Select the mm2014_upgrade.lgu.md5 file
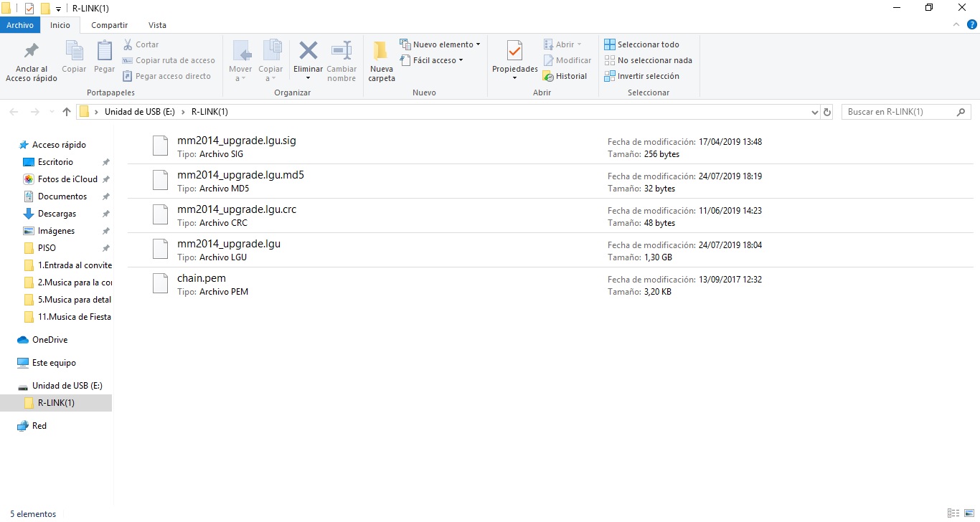 [x=550, y=181]
